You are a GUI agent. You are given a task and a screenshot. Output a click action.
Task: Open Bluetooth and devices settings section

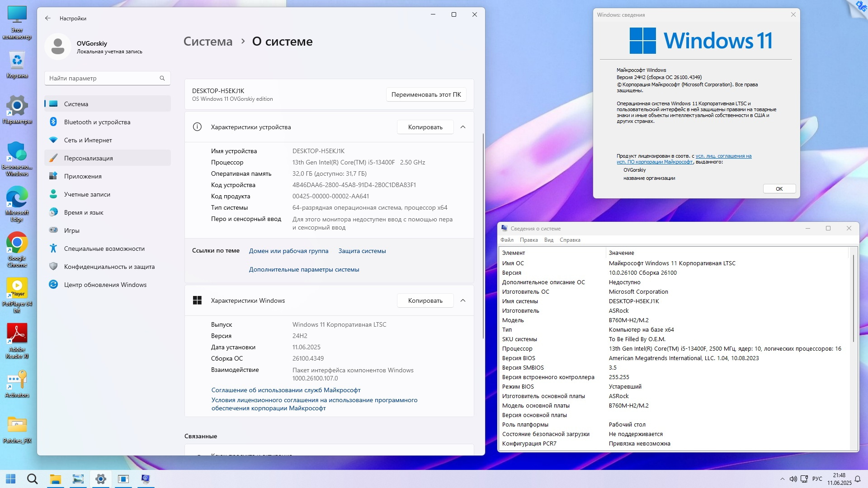pos(97,122)
